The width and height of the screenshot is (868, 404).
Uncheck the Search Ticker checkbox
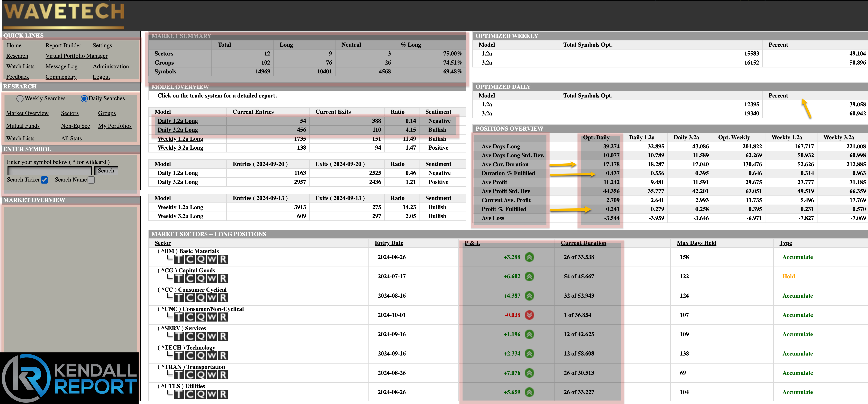44,180
